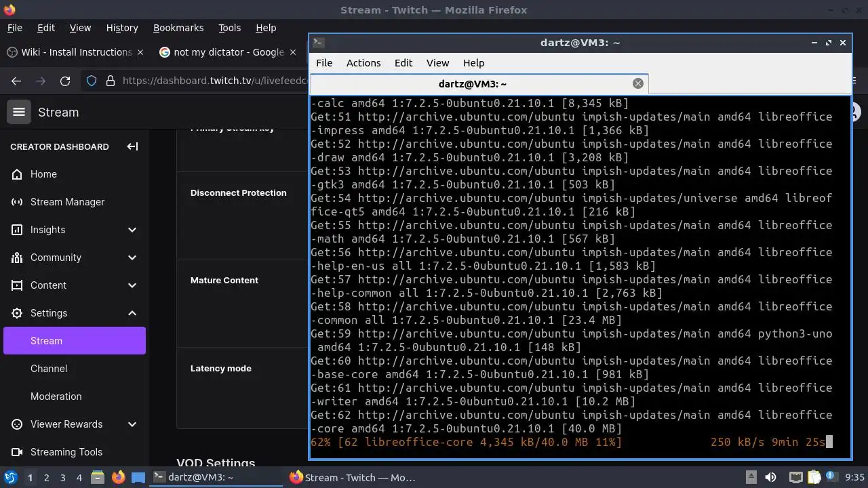Focus dartz@VM3 terminal taskbar button
This screenshot has height=488, width=868.
click(216, 478)
